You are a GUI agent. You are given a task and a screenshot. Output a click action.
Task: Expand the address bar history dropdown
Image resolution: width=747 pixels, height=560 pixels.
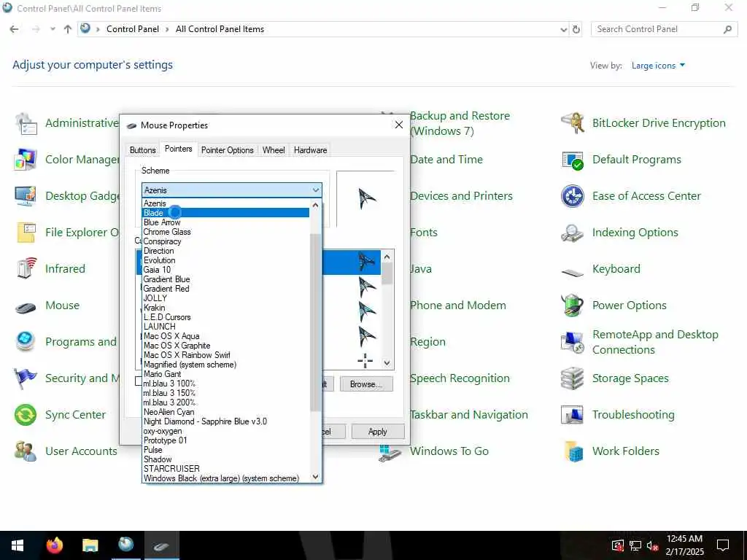(564, 29)
